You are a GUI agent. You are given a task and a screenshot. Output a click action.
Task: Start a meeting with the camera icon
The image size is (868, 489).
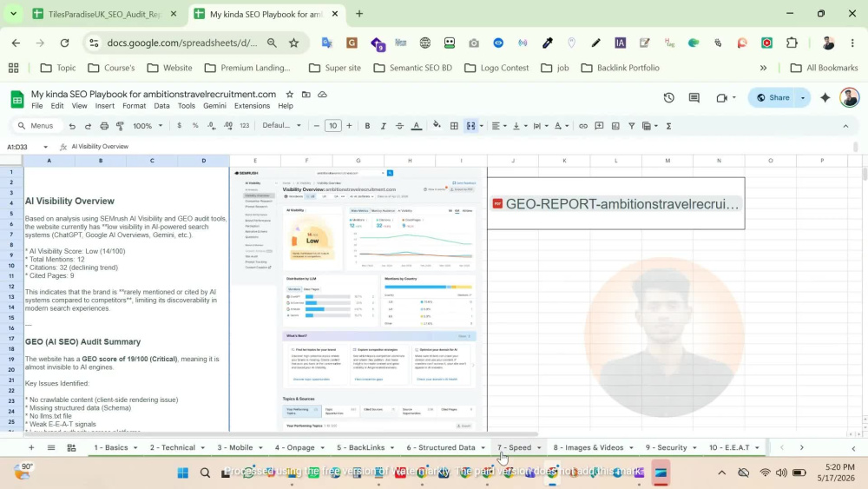[x=721, y=98]
